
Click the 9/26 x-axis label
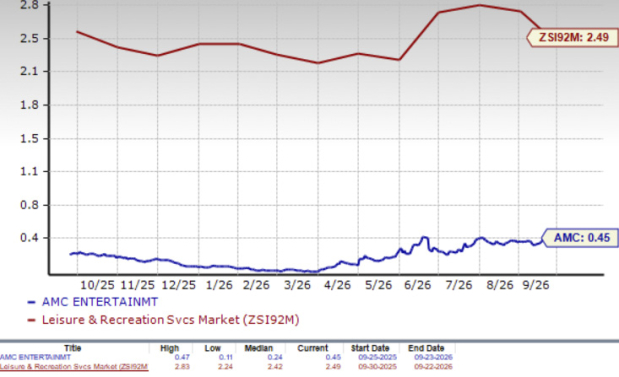click(x=536, y=285)
